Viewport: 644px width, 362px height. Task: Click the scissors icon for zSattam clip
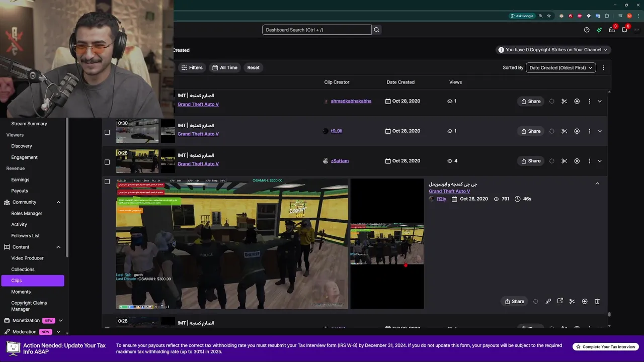coord(565,161)
